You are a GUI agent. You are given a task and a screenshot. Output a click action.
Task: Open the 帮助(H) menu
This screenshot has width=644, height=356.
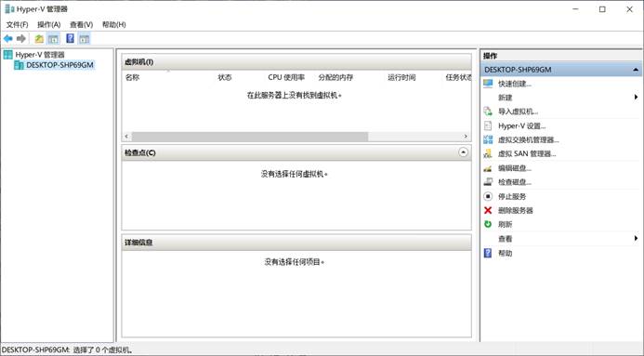click(113, 25)
